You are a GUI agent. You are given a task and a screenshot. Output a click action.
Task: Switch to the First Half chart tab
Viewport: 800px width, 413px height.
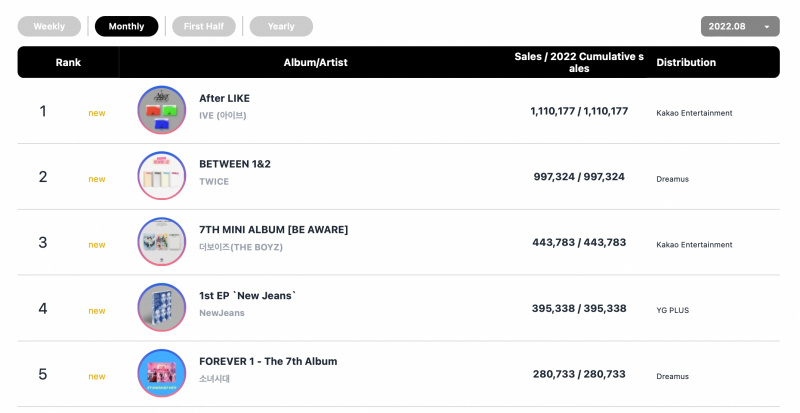pyautogui.click(x=204, y=27)
